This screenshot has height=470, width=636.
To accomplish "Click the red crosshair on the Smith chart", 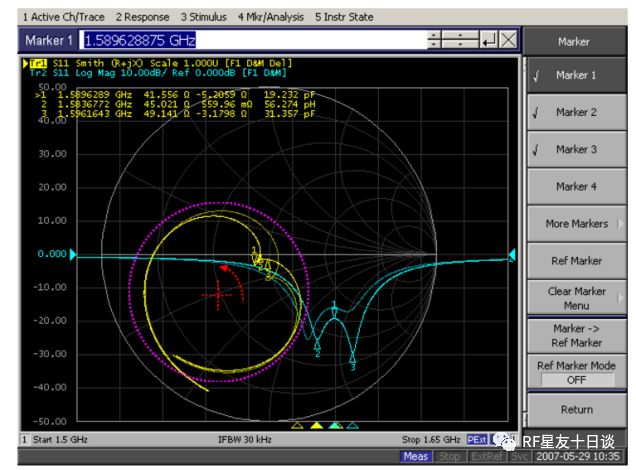I will (218, 295).
